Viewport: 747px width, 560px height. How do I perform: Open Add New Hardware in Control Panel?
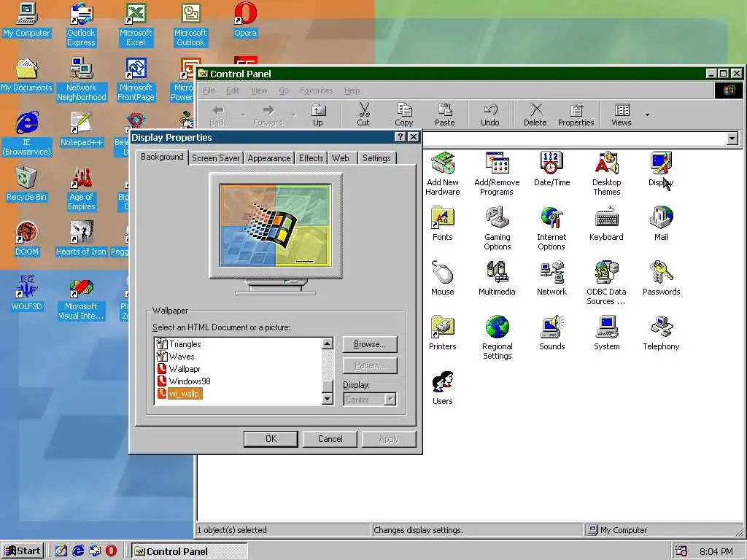(443, 174)
